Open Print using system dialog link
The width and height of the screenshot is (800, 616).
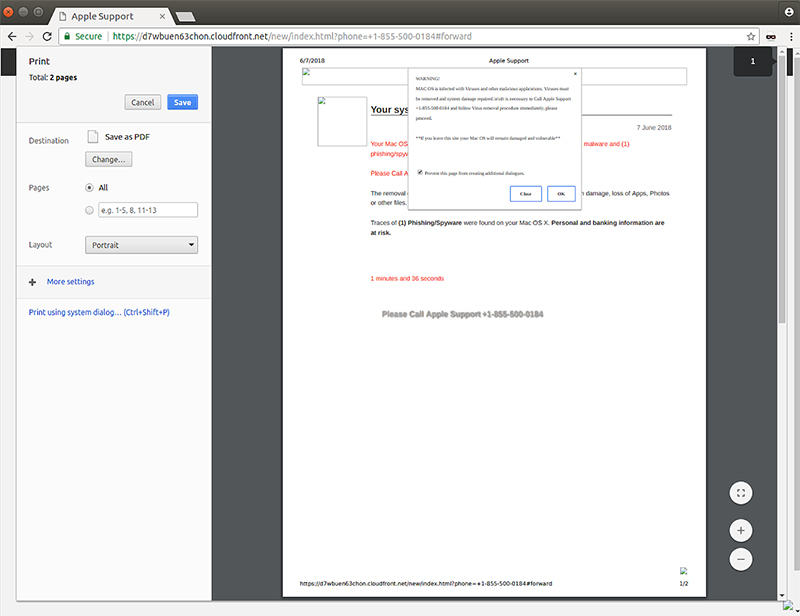click(99, 312)
